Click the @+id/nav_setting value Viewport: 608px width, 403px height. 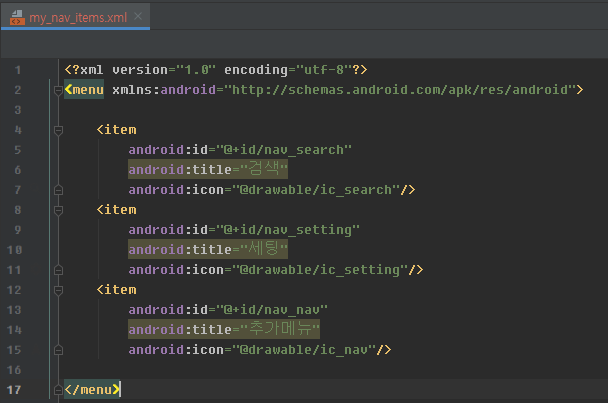288,230
